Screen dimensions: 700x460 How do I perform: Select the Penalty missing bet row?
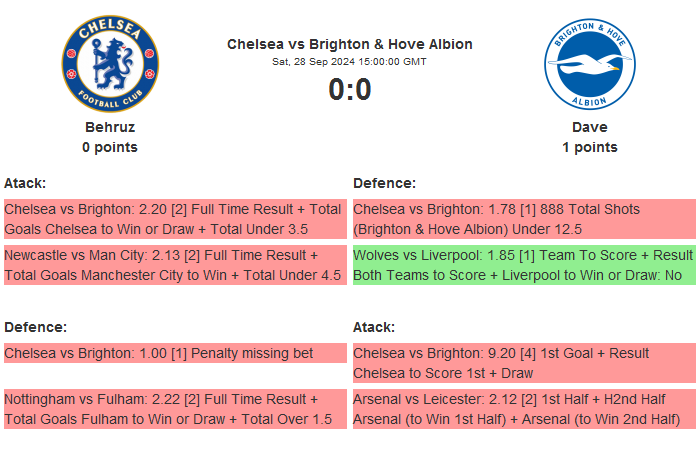(174, 353)
